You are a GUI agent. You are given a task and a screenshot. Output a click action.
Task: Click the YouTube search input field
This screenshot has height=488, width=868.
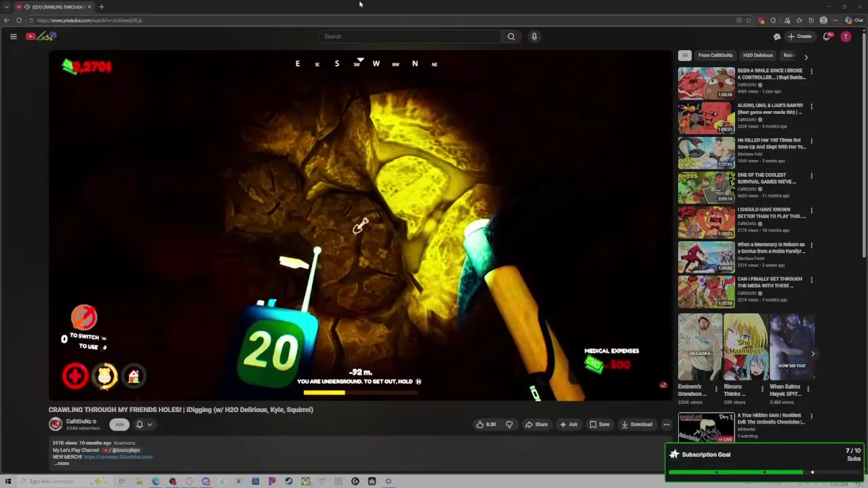click(410, 37)
